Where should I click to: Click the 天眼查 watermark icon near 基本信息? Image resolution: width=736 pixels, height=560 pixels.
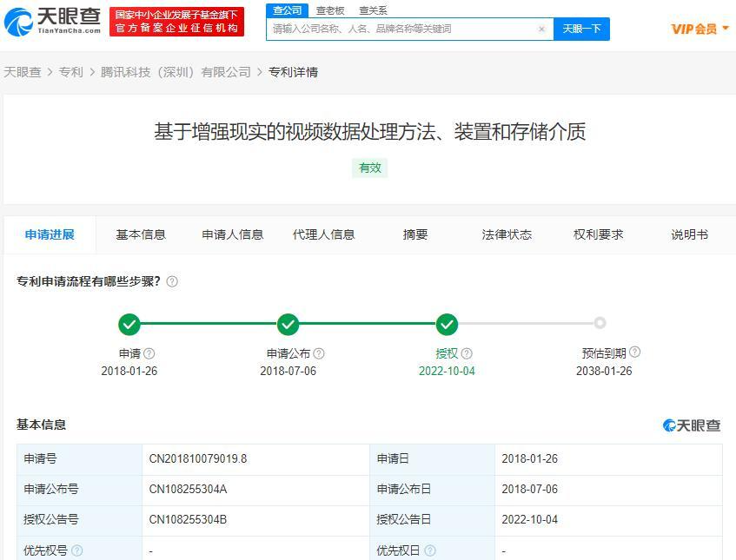(x=669, y=425)
